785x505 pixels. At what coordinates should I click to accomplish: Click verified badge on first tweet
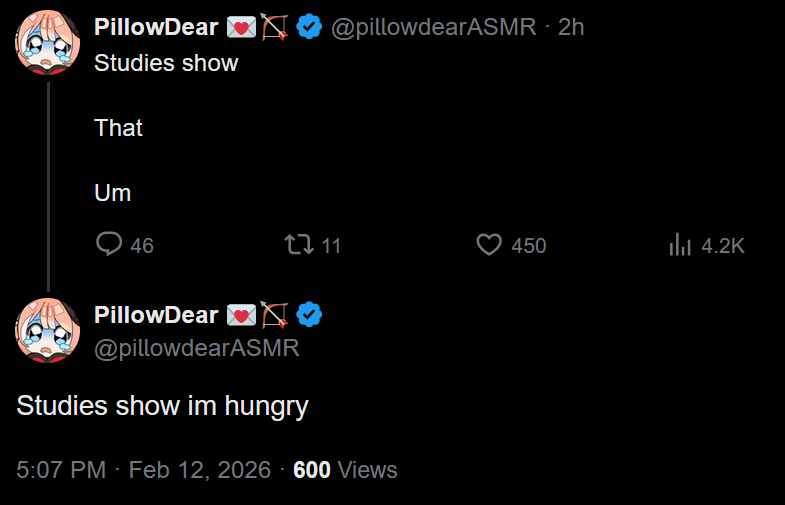tap(309, 28)
